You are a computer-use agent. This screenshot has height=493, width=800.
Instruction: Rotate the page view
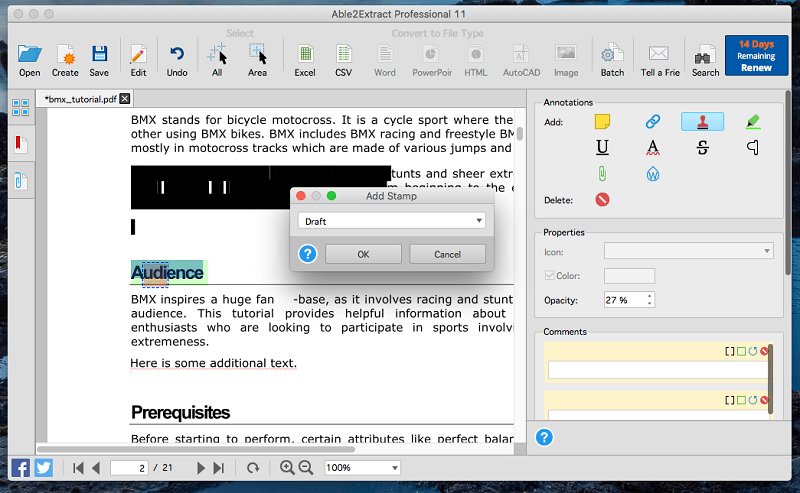tap(253, 467)
